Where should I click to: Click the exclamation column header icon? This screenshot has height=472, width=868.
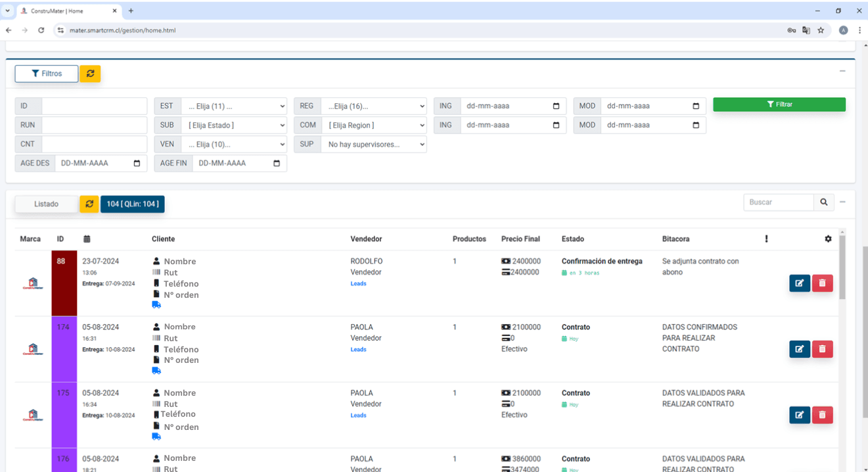click(x=766, y=239)
